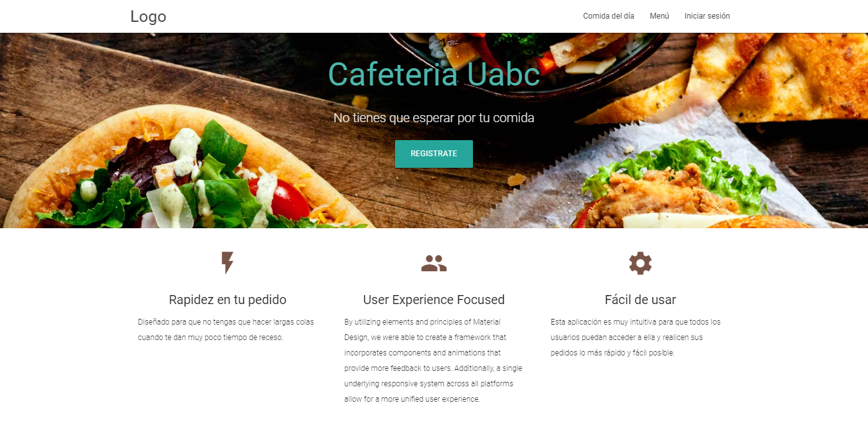Select the Fácil de usar heading
Image resolution: width=868 pixels, height=423 pixels.
point(640,300)
